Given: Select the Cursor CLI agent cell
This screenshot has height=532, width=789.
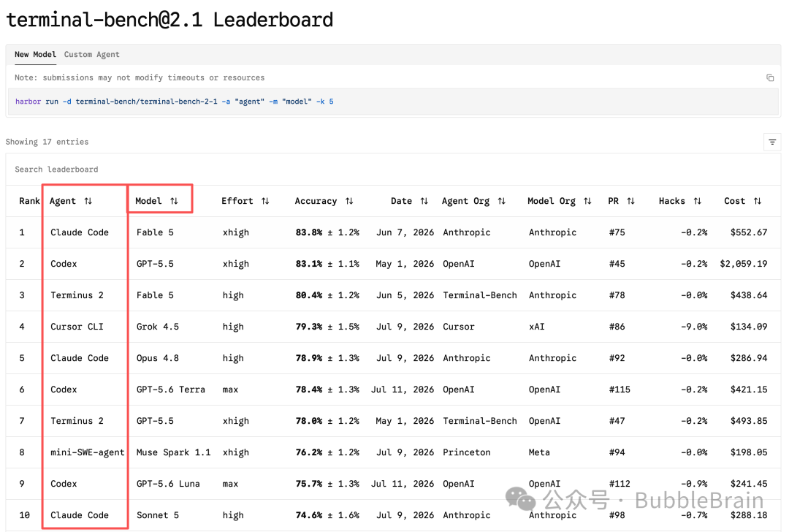Looking at the screenshot, I should (x=77, y=327).
